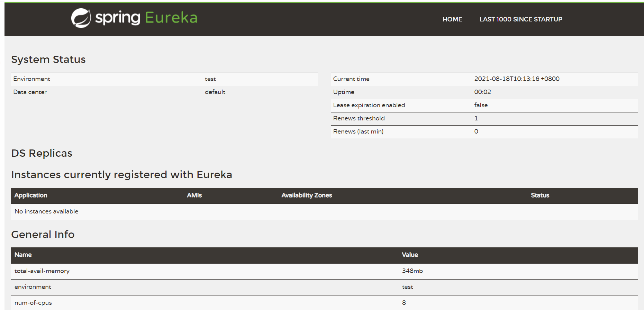The image size is (644, 310).
Task: Select the uptime value 00:02
Action: pos(482,92)
